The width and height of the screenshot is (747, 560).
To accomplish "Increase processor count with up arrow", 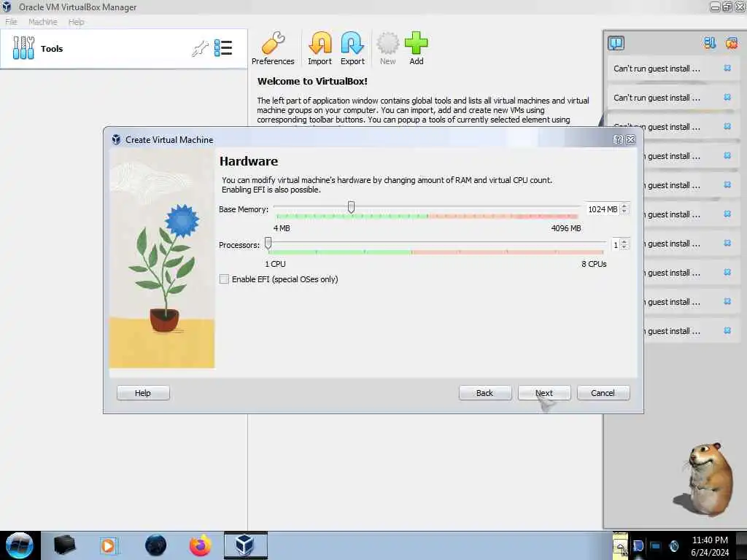I will [624, 242].
